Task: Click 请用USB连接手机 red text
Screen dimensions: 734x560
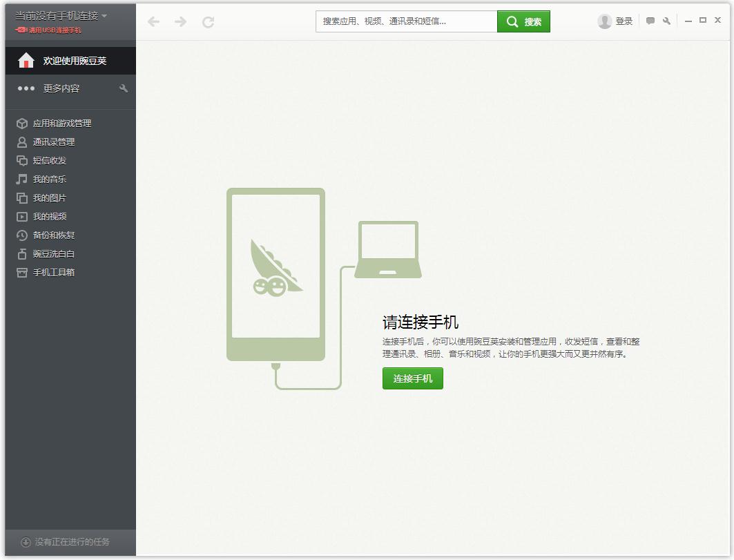Action: pos(55,30)
